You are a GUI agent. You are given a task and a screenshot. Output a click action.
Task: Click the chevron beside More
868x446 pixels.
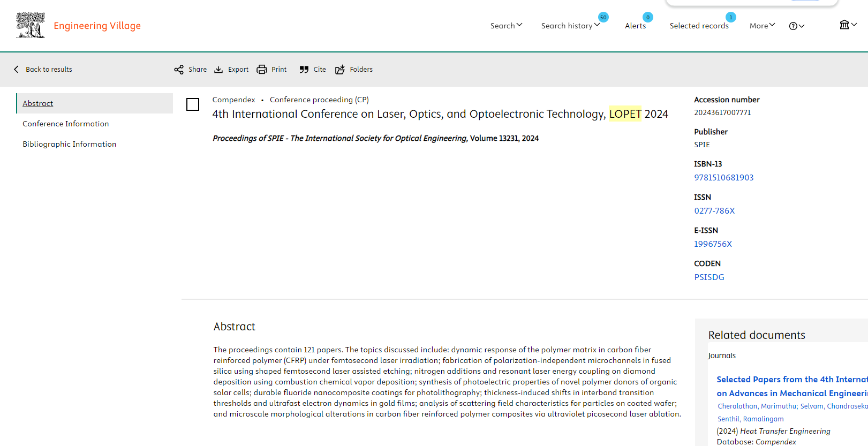pos(772,25)
